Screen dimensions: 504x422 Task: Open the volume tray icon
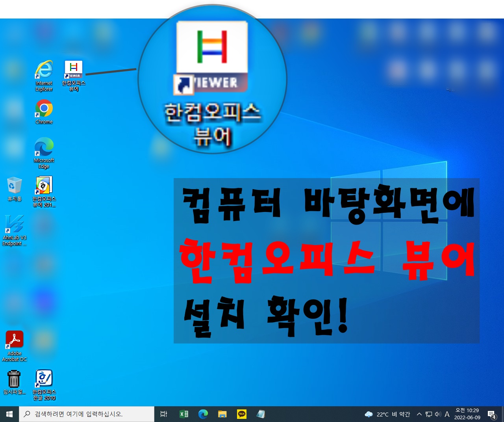pos(438,414)
